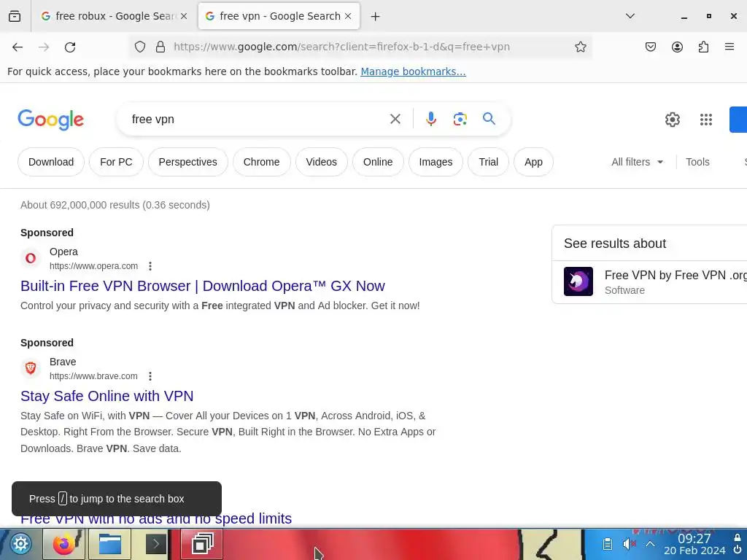Click the Brave lion favicon
The width and height of the screenshot is (747, 560).
pyautogui.click(x=31, y=367)
